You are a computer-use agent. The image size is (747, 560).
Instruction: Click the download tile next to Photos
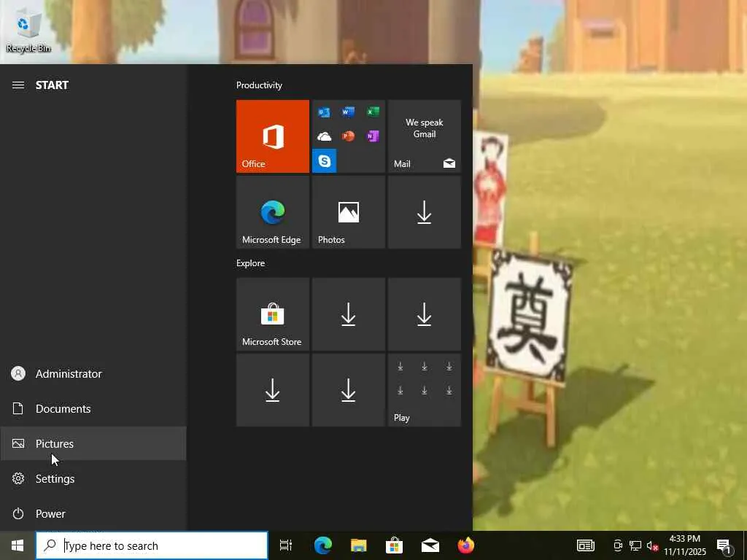pyautogui.click(x=425, y=212)
